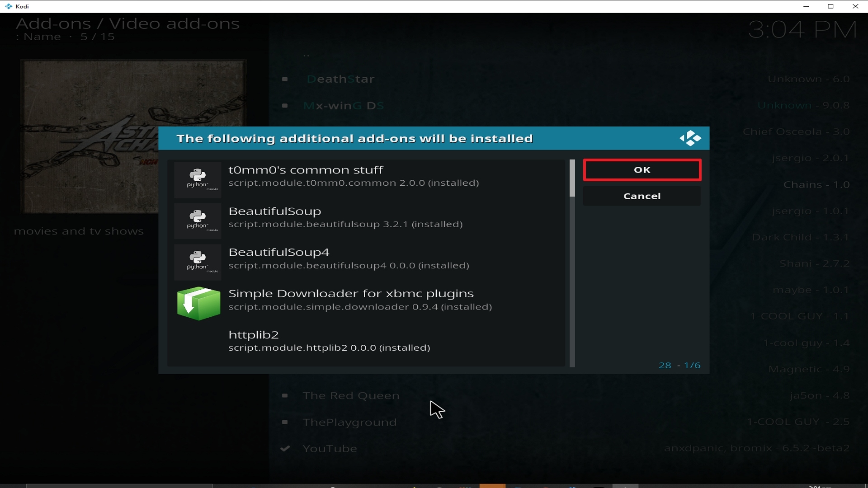Select the green Simple Downloader box icon
Viewport: 868px width, 488px height.
(198, 303)
